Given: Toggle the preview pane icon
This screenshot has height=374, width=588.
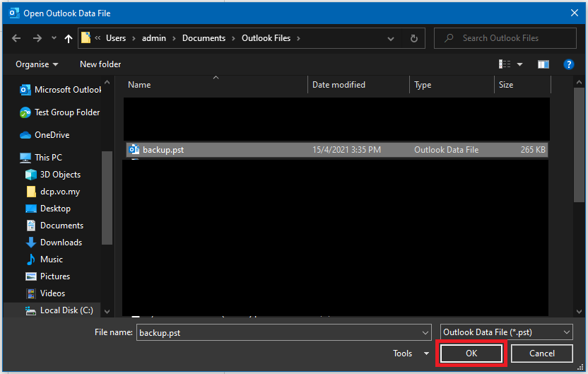Looking at the screenshot, I should (x=543, y=64).
